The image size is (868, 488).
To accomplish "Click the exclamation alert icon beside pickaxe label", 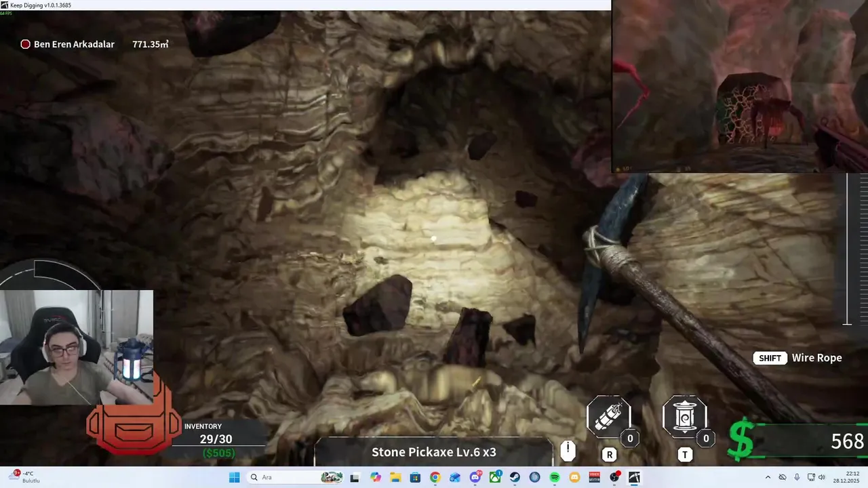I will click(568, 450).
